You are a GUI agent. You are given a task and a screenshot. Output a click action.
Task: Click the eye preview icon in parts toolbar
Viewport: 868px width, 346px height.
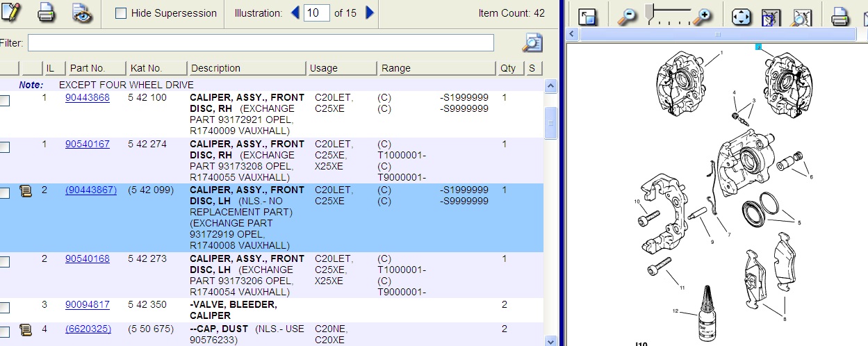83,13
